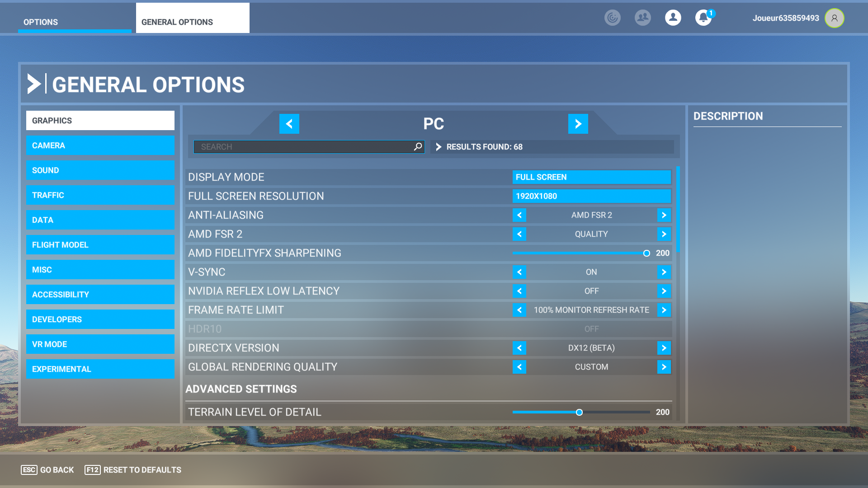Open the notifications bell icon
The height and width of the screenshot is (488, 868).
(x=703, y=18)
